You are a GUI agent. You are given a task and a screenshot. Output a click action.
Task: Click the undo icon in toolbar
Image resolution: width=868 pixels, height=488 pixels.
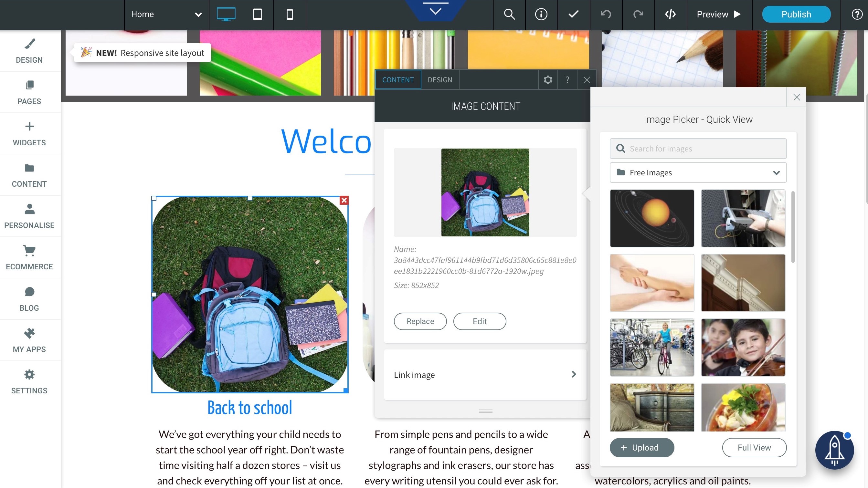coord(606,14)
